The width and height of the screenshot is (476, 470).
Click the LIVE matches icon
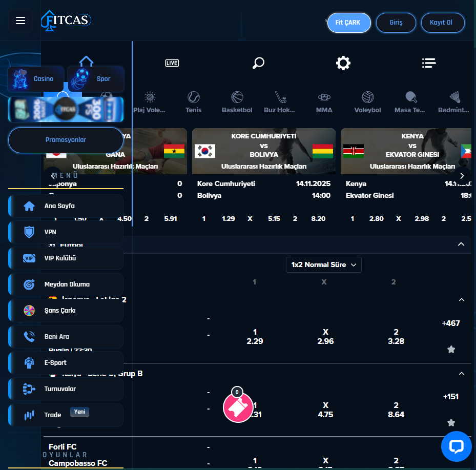click(x=172, y=63)
